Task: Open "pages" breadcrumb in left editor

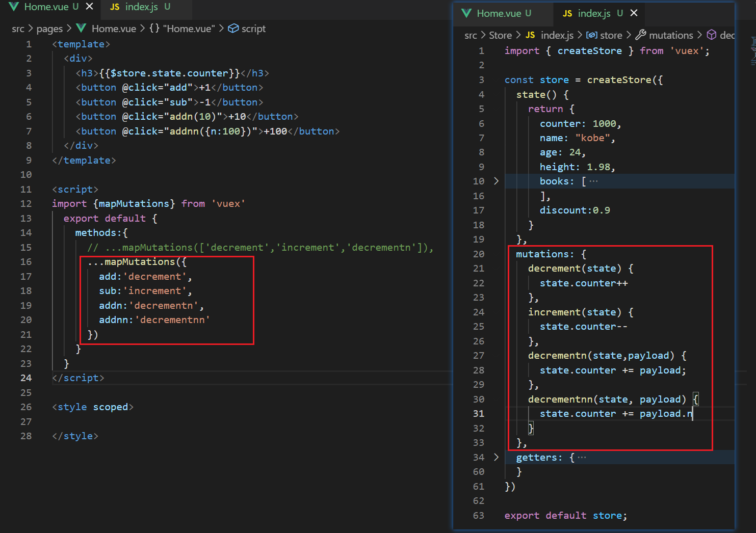Action: pos(49,29)
